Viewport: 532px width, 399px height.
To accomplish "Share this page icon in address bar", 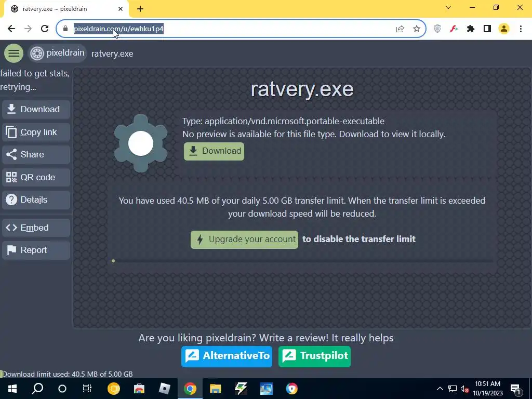I will [400, 29].
